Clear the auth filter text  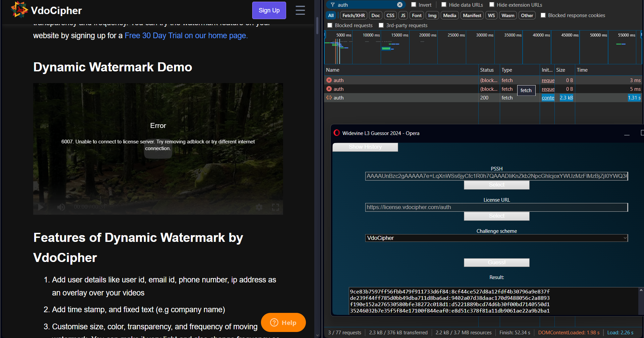[400, 5]
